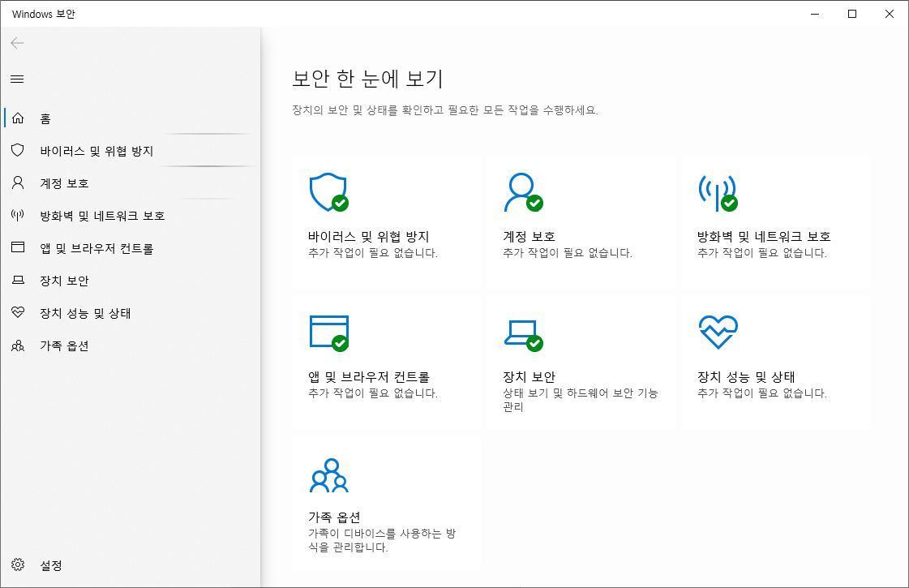Open the 바이러스 및 위협 방지 card title
The width and height of the screenshot is (909, 588).
pyautogui.click(x=369, y=237)
